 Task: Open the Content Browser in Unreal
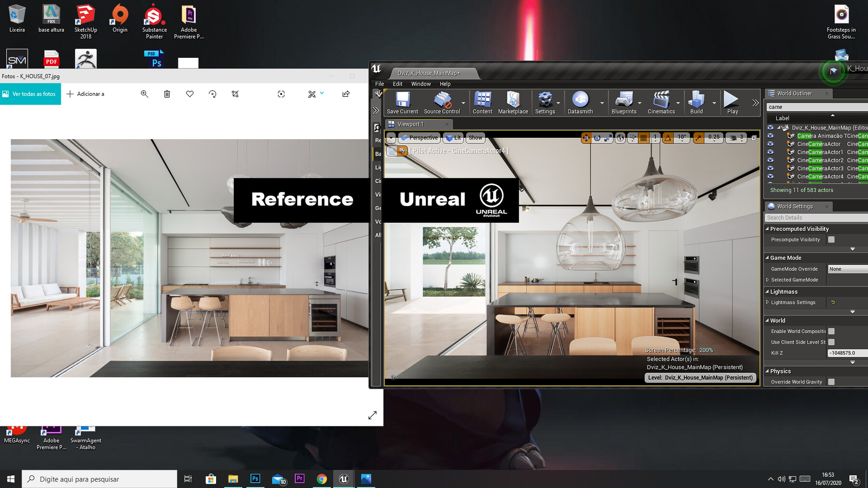[x=482, y=102]
